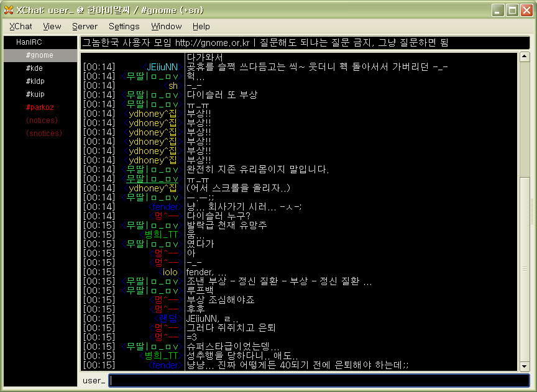Click the message '완전히 지존 유리몸이지 말입니다.'
The width and height of the screenshot is (537, 392).
[258, 170]
